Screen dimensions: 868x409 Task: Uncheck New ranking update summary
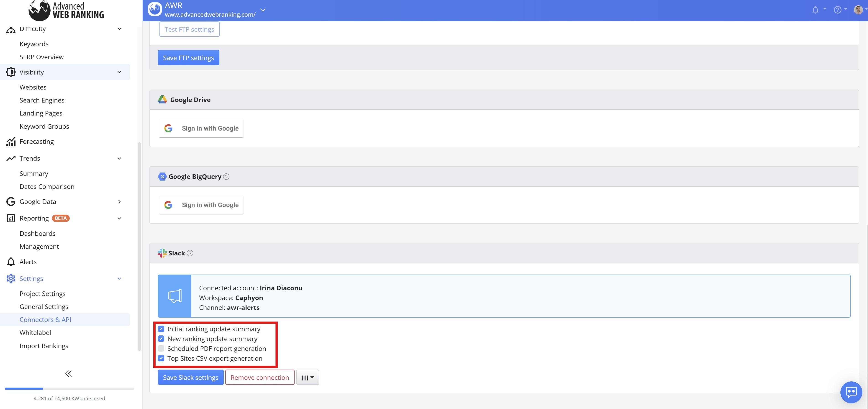coord(161,339)
